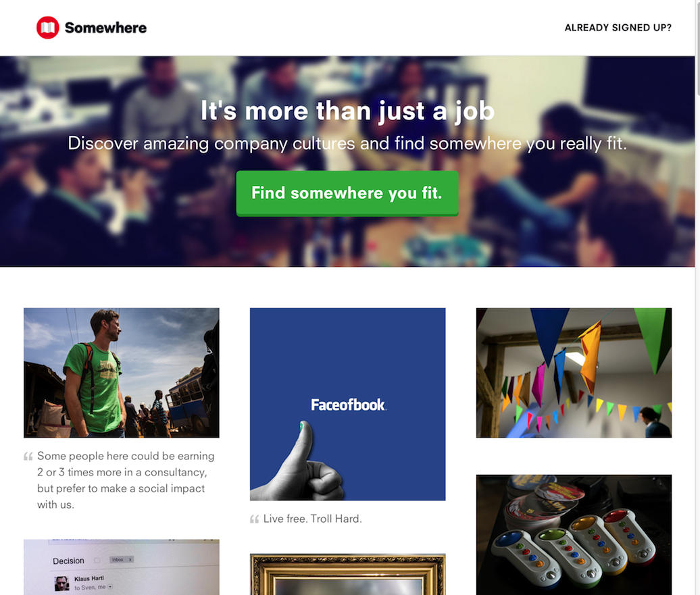Open the gold picture frame image

(348, 575)
